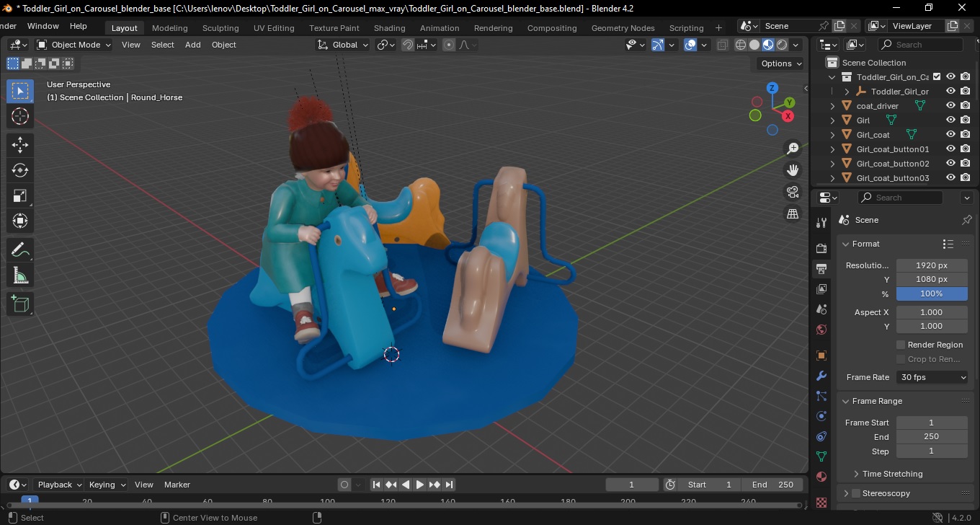
Task: Switch to the Modeling workspace tab
Action: coord(169,28)
